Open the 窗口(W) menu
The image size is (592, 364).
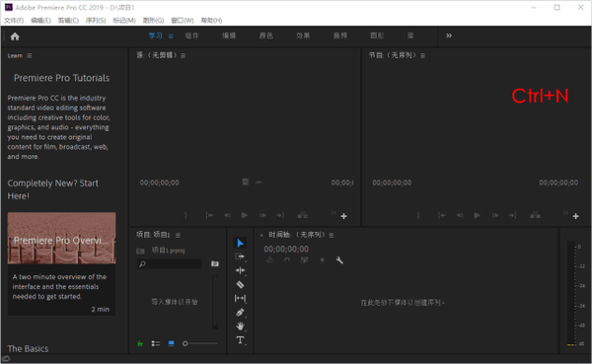point(183,21)
